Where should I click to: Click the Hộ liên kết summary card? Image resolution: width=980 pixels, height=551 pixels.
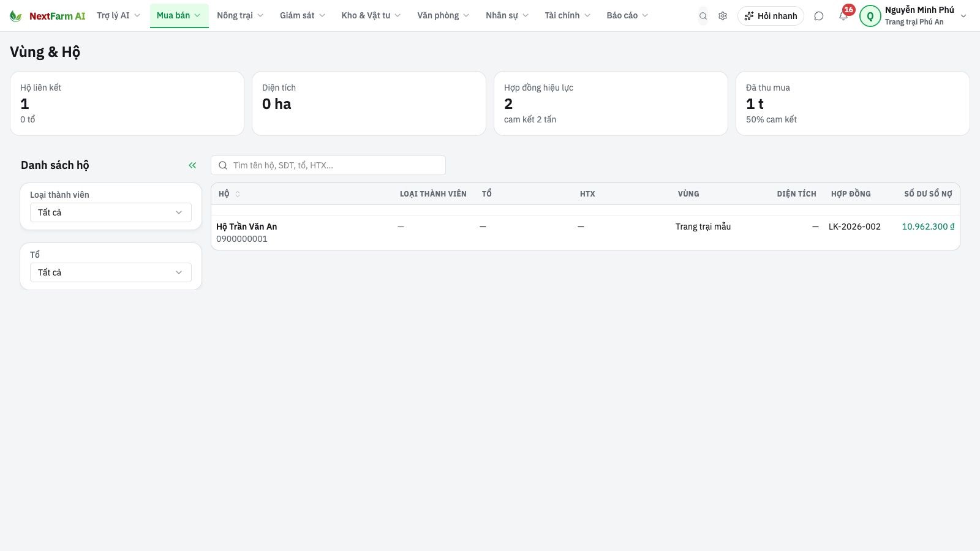click(x=127, y=103)
